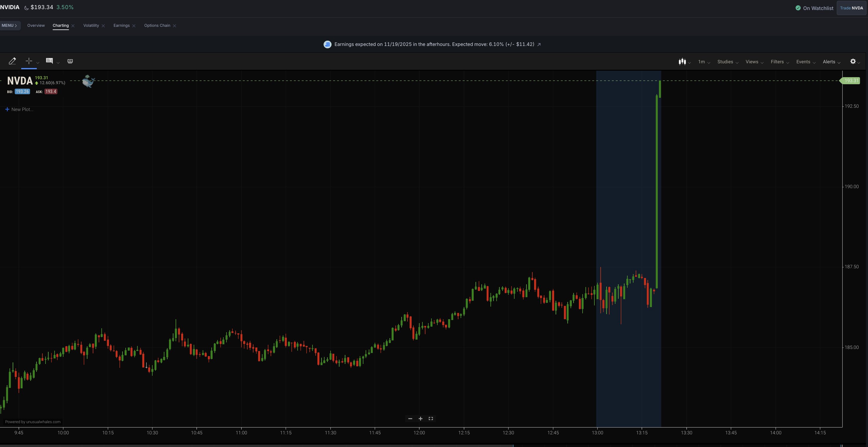This screenshot has height=447, width=868.
Task: Open the Events dropdown
Action: pyautogui.click(x=805, y=62)
